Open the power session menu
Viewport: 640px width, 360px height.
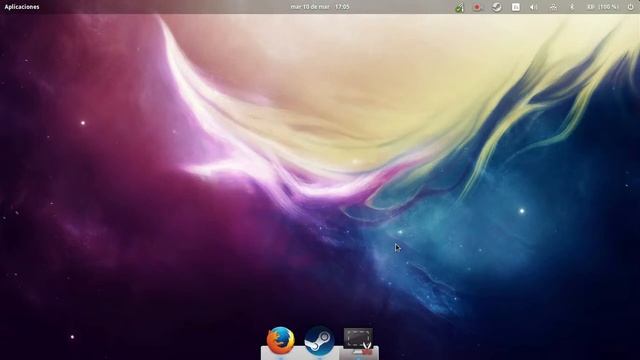tap(631, 7)
